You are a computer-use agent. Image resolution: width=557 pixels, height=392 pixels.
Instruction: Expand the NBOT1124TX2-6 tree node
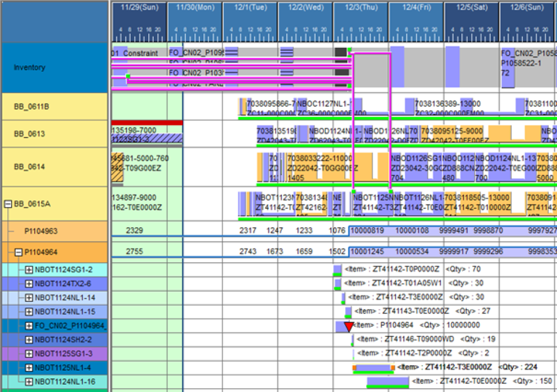(29, 284)
